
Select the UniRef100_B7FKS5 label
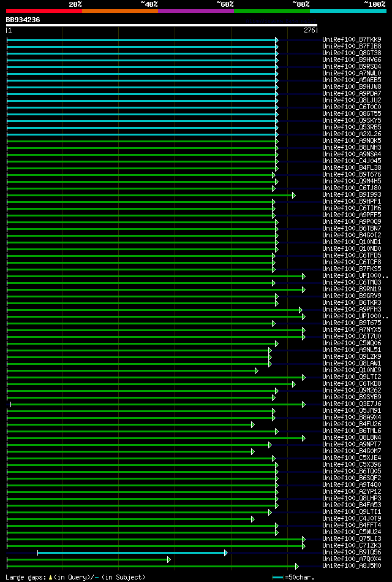coord(352,269)
